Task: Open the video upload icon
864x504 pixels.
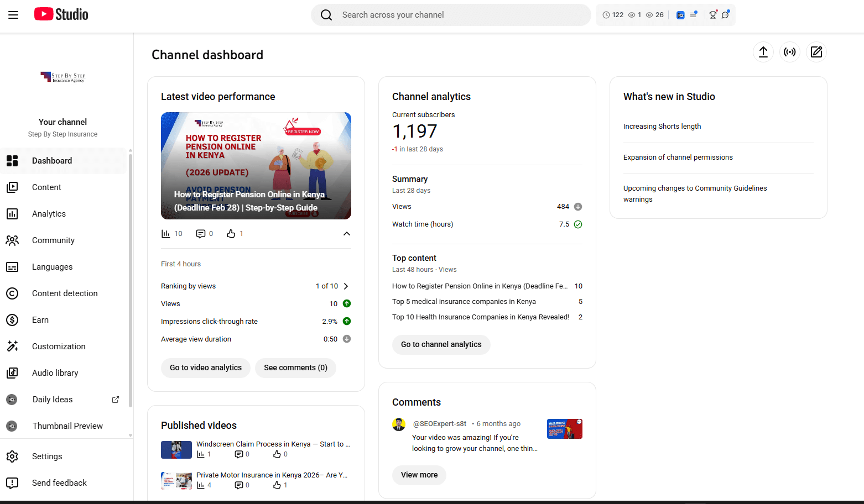Action: point(763,51)
